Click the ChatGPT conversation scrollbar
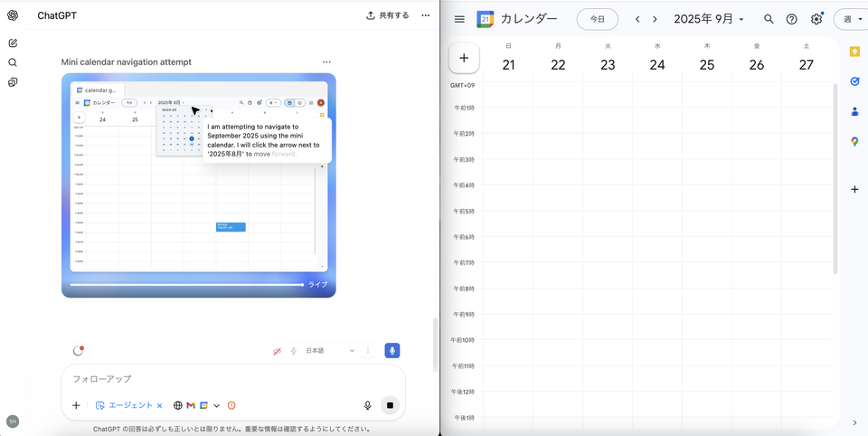Image resolution: width=868 pixels, height=436 pixels. coord(435,345)
